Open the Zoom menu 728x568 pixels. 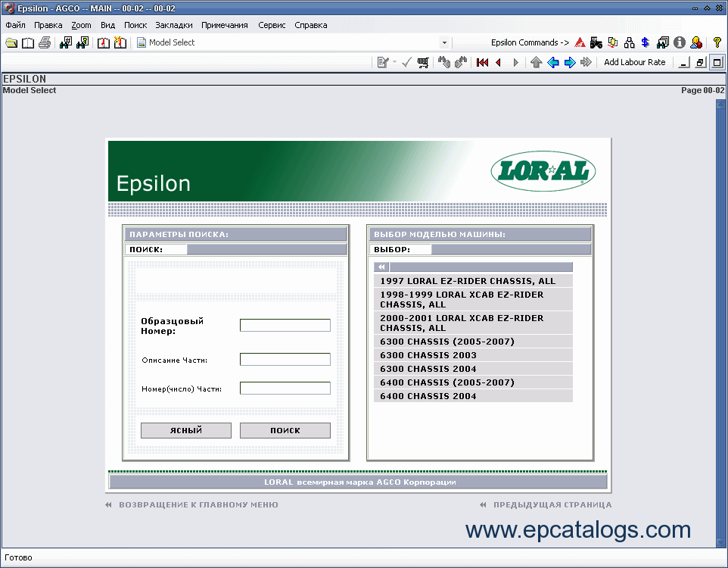[x=81, y=25]
